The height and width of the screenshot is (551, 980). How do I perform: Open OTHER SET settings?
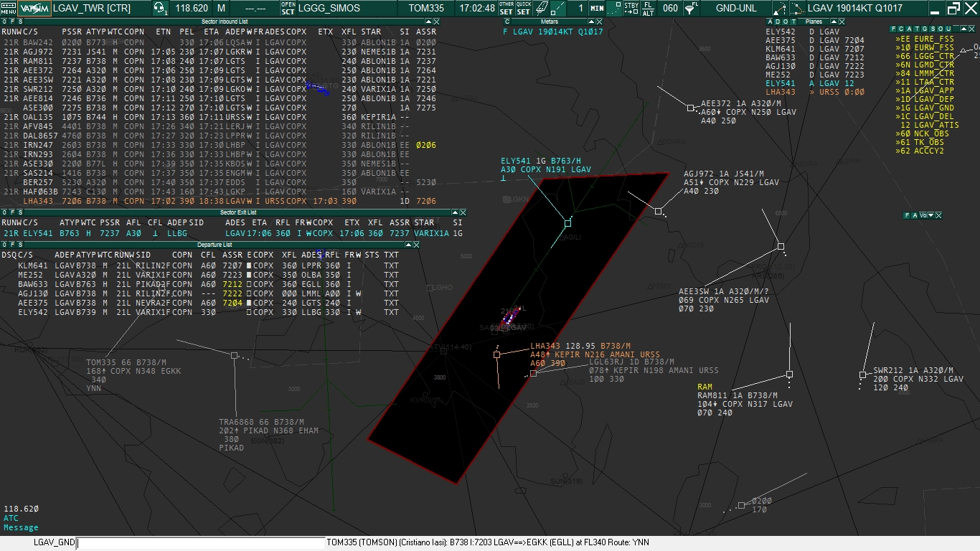point(507,9)
